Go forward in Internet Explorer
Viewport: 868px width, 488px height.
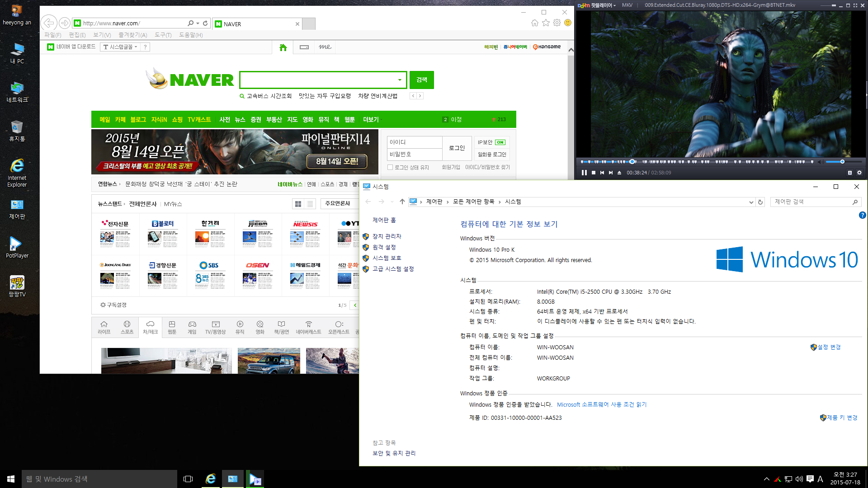tap(65, 23)
